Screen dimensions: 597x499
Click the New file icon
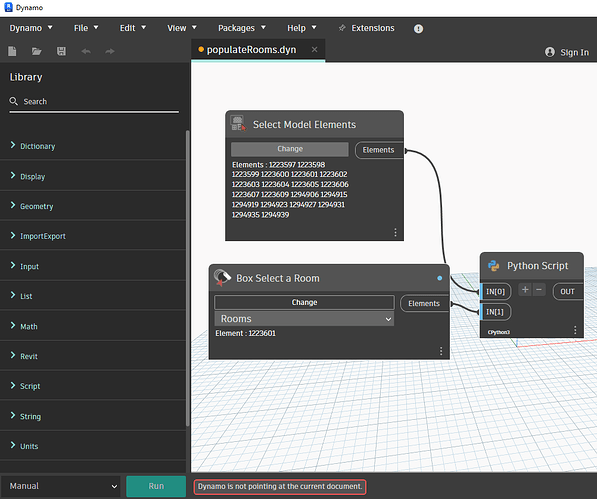12,51
